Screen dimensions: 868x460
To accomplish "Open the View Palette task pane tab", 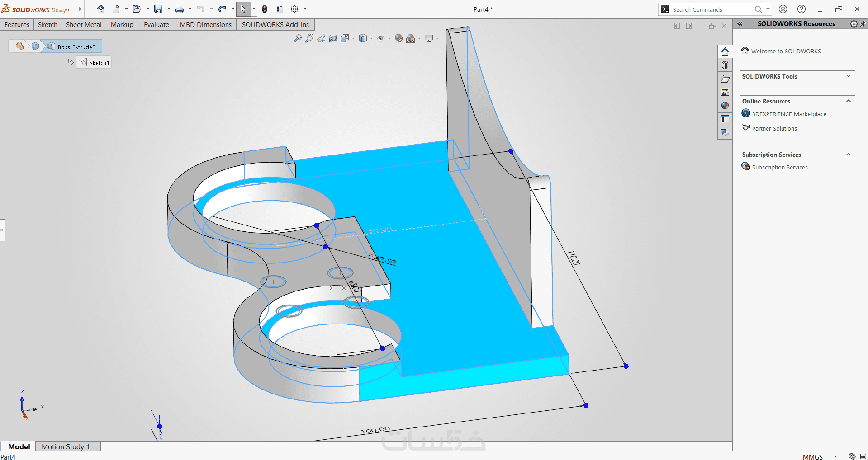I will (725, 92).
